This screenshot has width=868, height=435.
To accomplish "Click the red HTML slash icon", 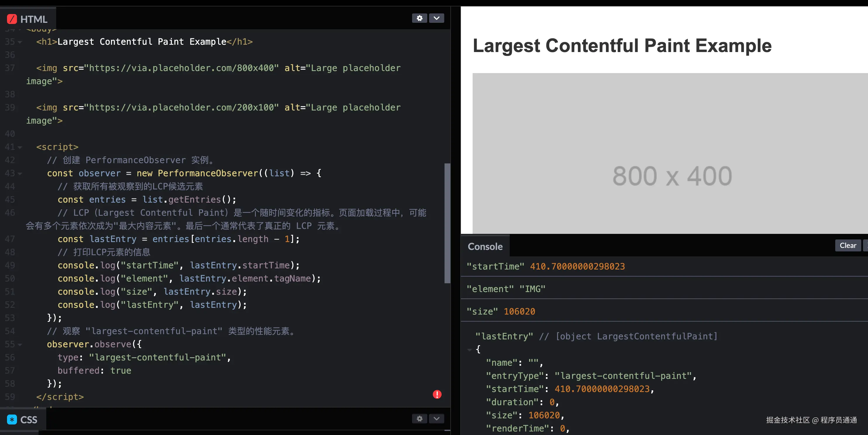I will [12, 19].
